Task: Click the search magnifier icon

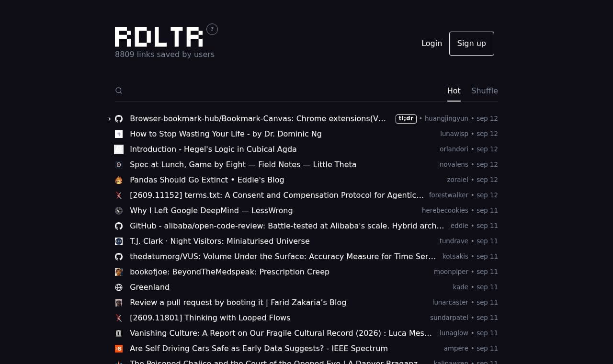Action: coord(119,91)
